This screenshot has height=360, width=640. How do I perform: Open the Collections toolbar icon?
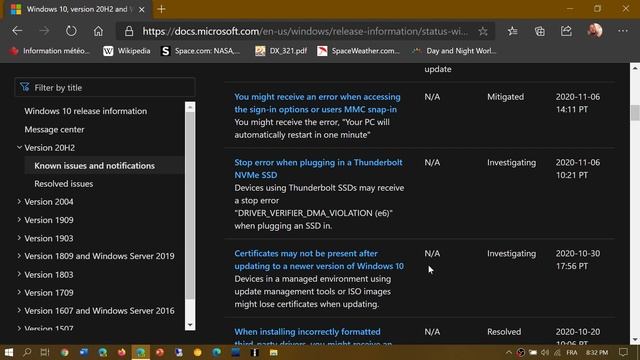(540, 31)
